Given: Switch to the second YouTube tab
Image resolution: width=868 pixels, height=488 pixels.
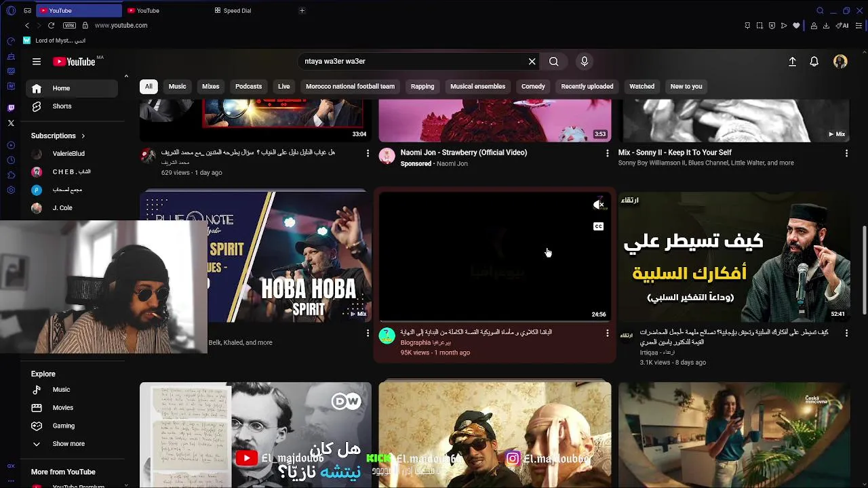Looking at the screenshot, I should (x=165, y=10).
